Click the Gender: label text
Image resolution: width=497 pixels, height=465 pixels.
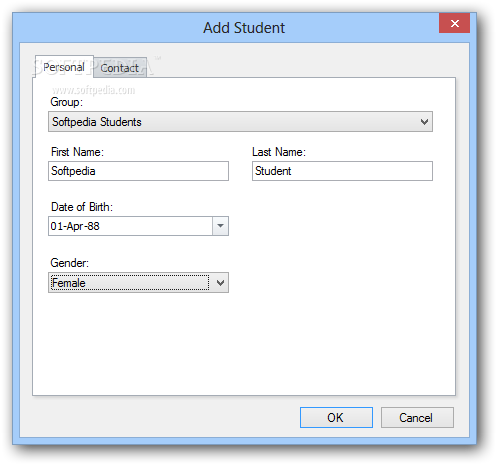(x=70, y=263)
